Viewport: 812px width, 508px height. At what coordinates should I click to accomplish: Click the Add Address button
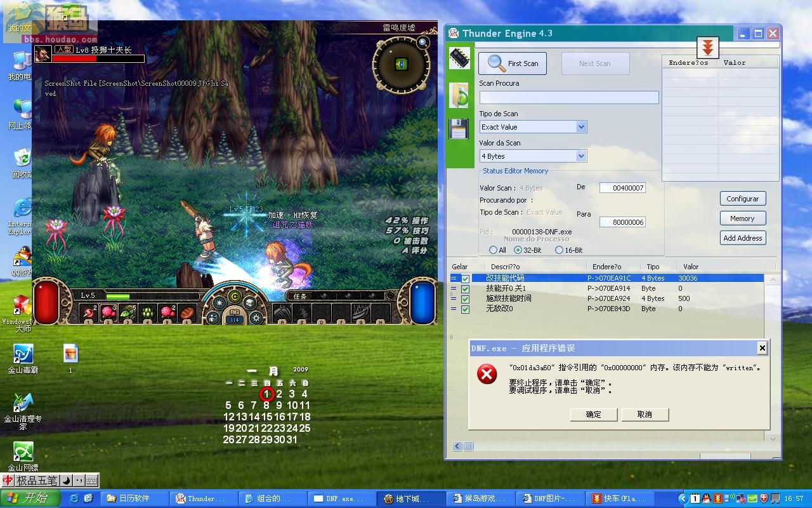[x=743, y=238]
